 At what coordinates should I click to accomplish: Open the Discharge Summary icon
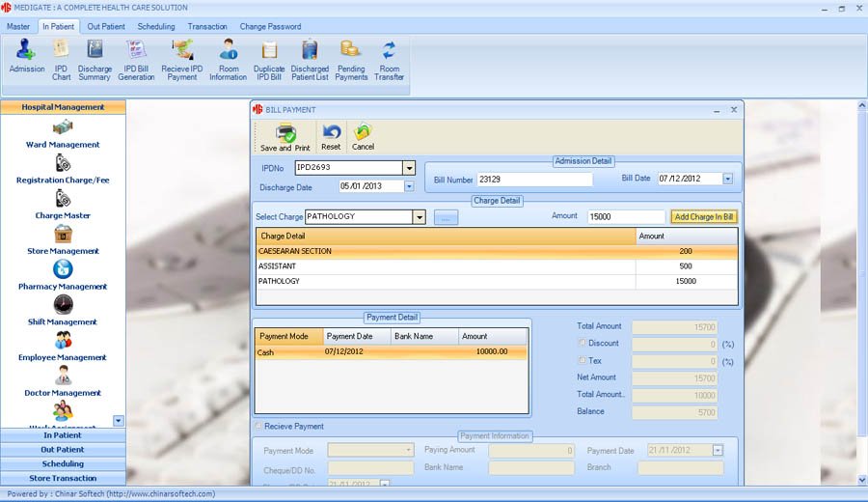click(95, 60)
